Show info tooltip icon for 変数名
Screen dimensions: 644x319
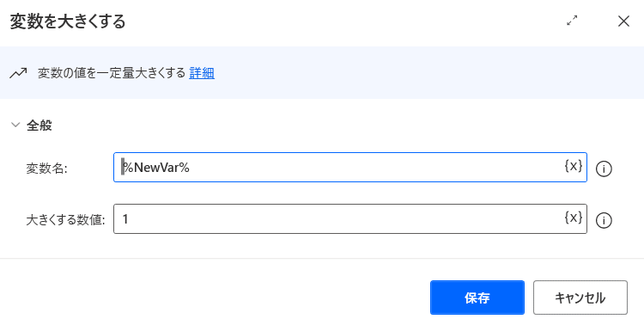[x=604, y=169]
